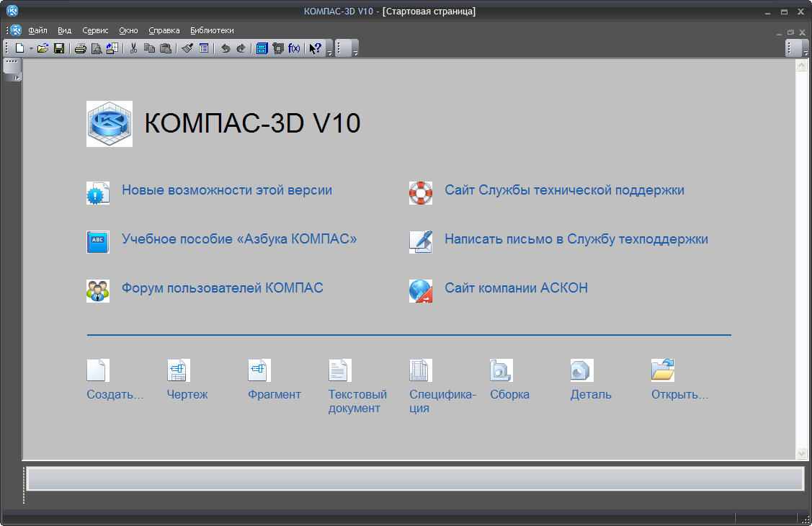Open the Справка menu
The image size is (812, 526).
[164, 30]
